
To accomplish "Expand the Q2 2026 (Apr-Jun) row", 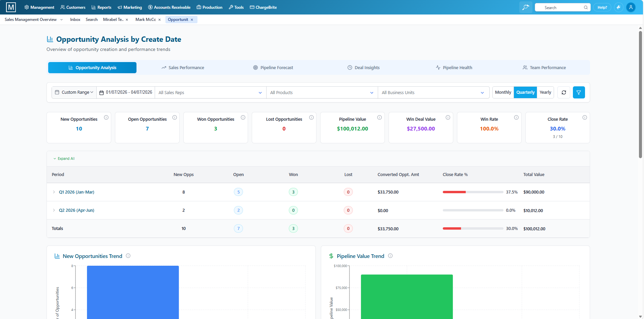I will (54, 210).
